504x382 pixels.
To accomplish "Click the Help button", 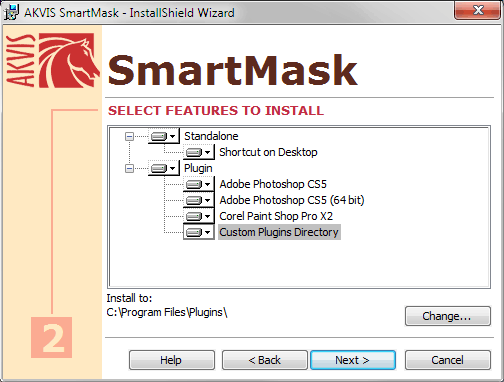I will click(x=172, y=360).
